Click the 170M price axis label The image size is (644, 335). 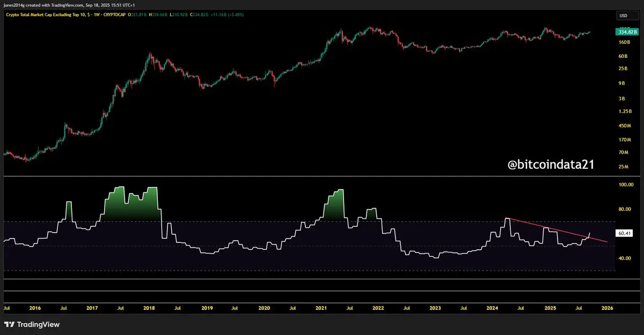pyautogui.click(x=624, y=140)
